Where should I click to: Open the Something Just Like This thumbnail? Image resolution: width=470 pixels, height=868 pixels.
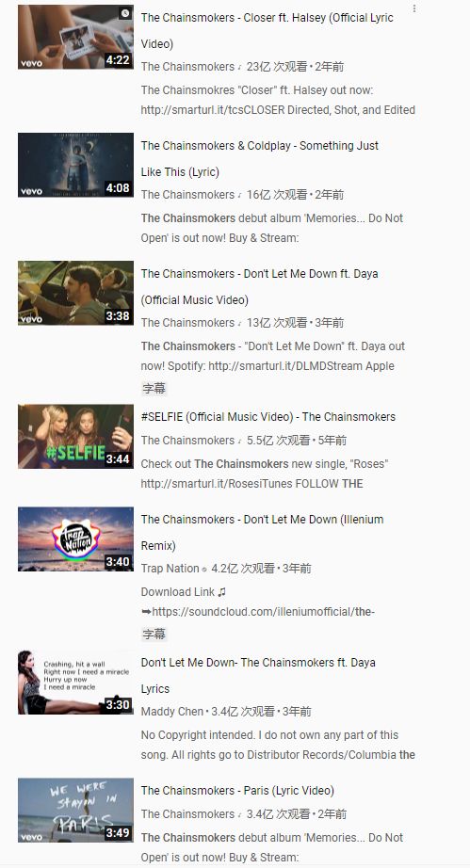pos(76,165)
